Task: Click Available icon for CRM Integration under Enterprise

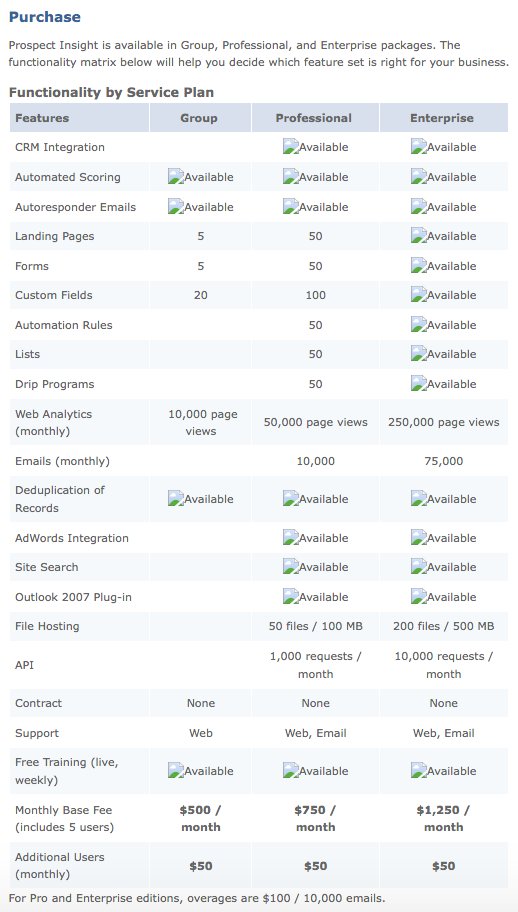Action: coord(444,147)
